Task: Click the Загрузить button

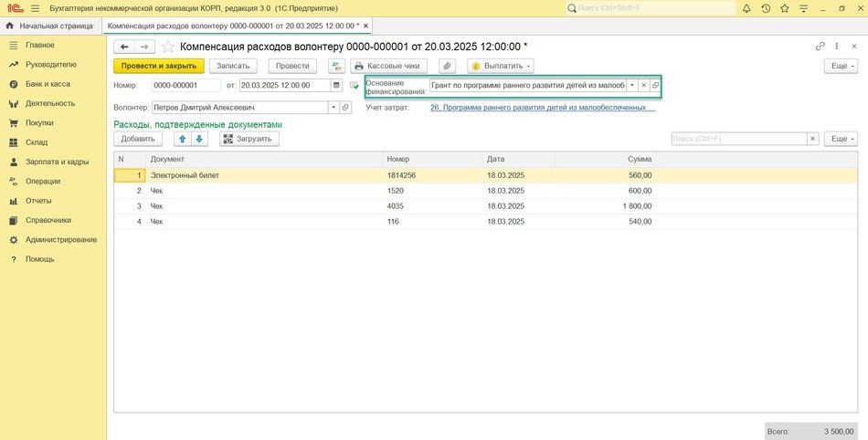Action: (x=249, y=139)
